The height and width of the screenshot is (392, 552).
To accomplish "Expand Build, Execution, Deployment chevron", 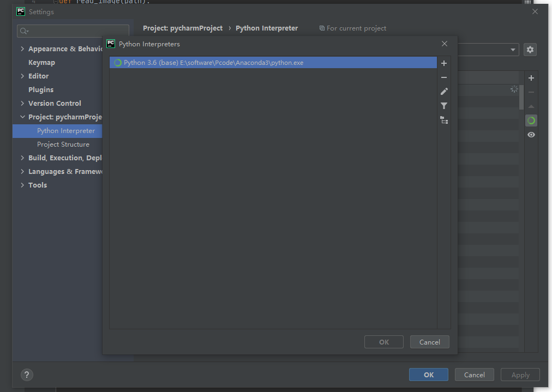I will coord(22,158).
